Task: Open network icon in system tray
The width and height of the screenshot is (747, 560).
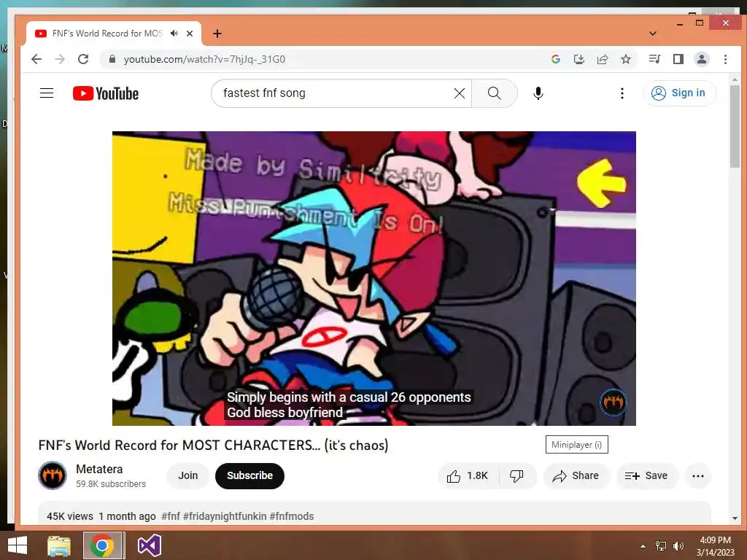Action: (661, 546)
